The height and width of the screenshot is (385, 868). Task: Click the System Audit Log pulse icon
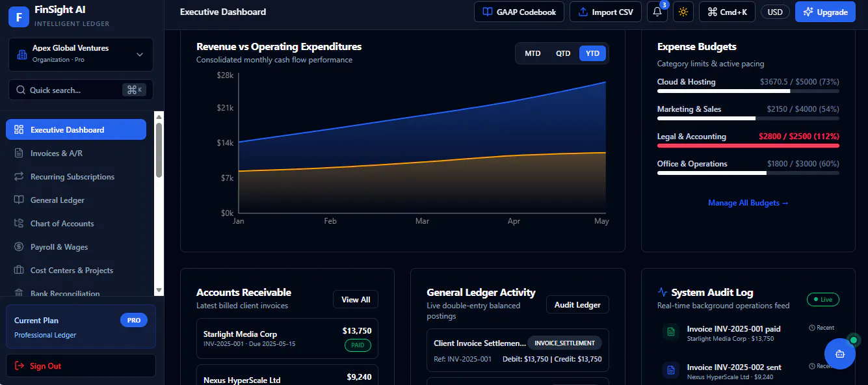(x=663, y=293)
